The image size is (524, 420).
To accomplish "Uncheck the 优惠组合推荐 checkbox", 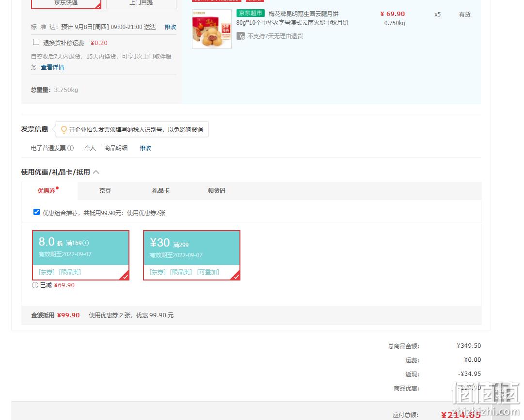I will coord(36,212).
